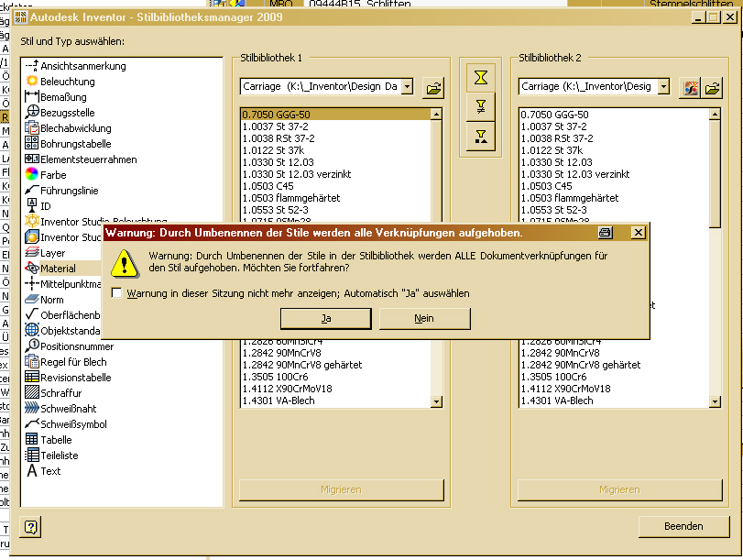Image resolution: width=743 pixels, height=560 pixels.
Task: Select the Beleuchtung sun icon
Action: click(x=32, y=81)
